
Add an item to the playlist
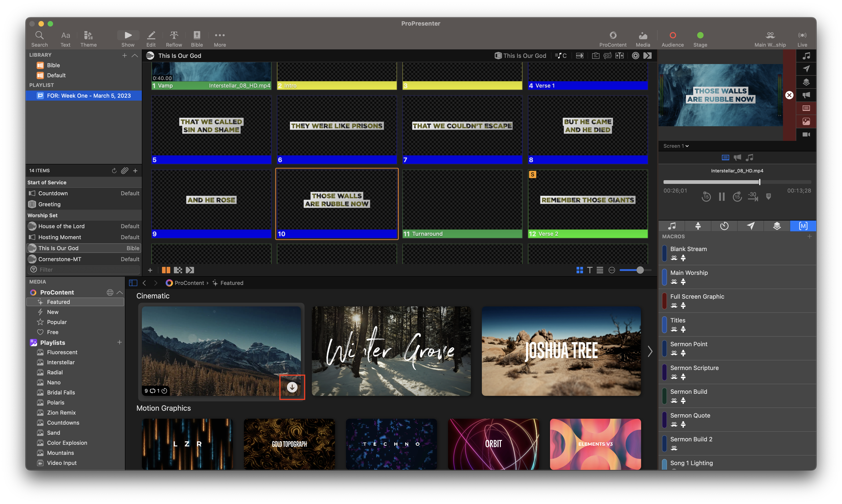point(135,171)
